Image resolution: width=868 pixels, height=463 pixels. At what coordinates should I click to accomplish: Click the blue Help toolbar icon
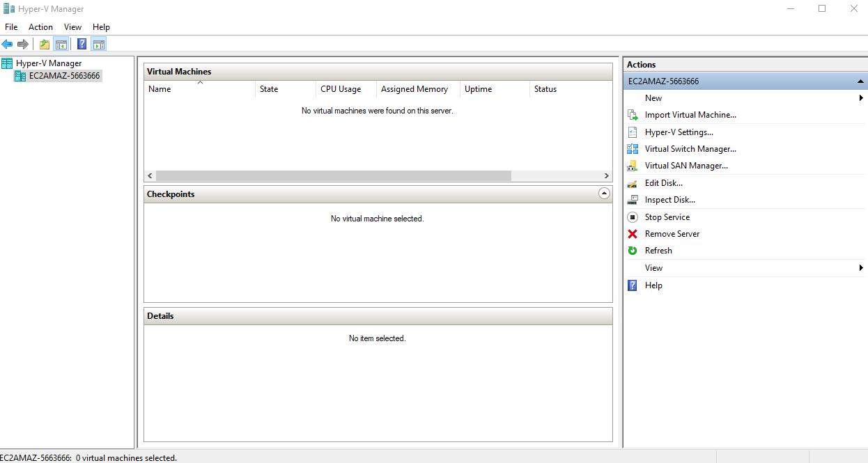coord(82,45)
